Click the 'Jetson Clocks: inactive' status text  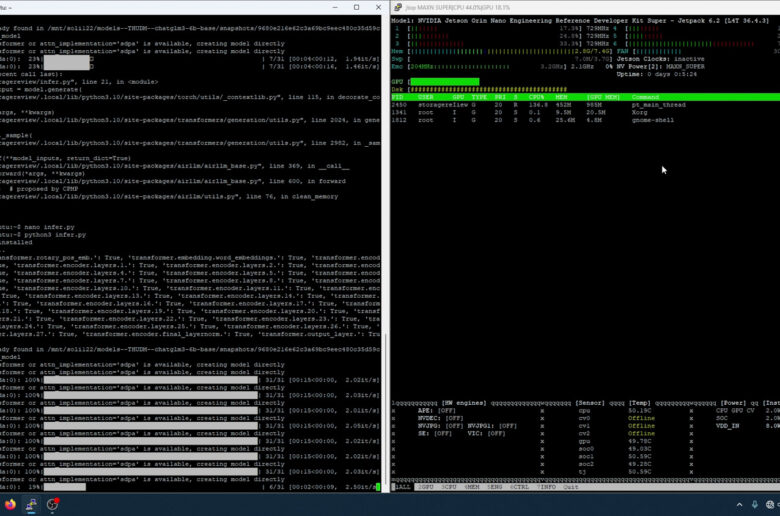pos(661,59)
